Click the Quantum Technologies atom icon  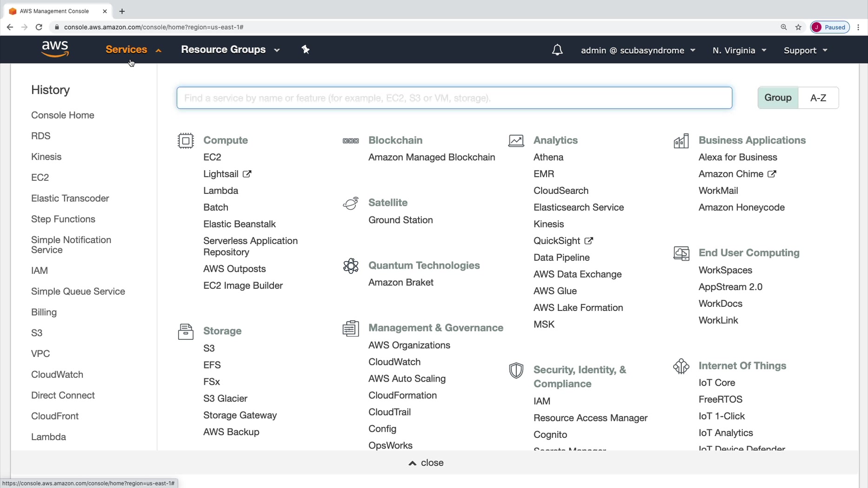click(x=351, y=266)
